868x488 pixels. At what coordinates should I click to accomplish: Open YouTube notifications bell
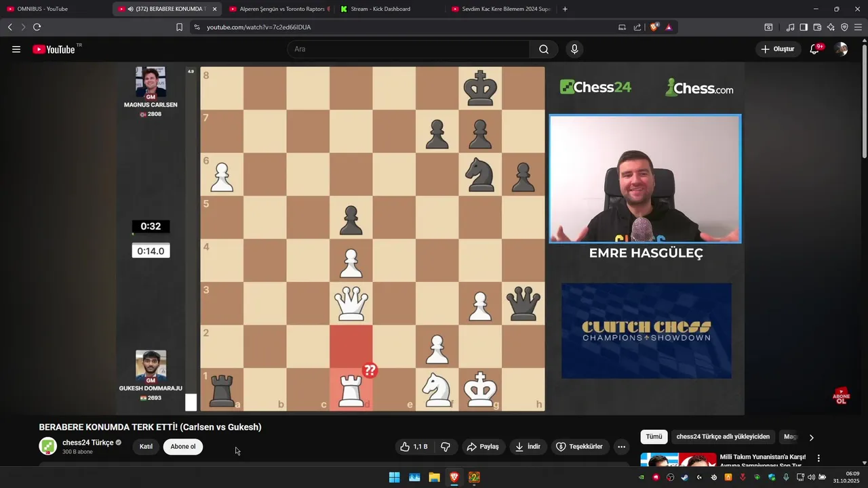(x=814, y=49)
